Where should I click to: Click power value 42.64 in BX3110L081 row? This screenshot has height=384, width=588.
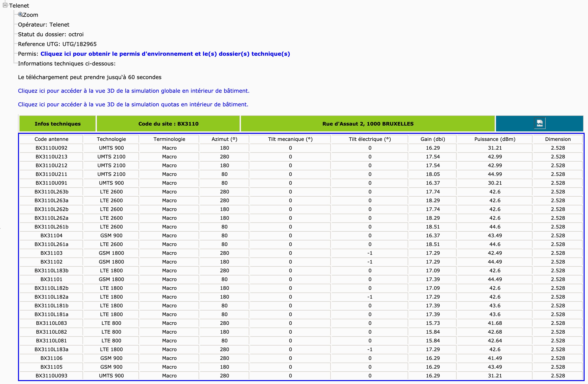495,341
